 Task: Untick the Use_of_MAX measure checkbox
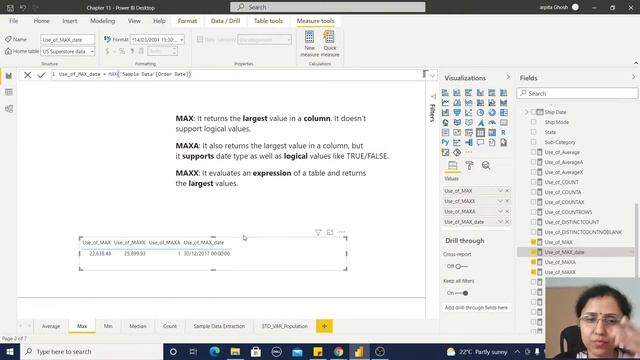coord(533,242)
